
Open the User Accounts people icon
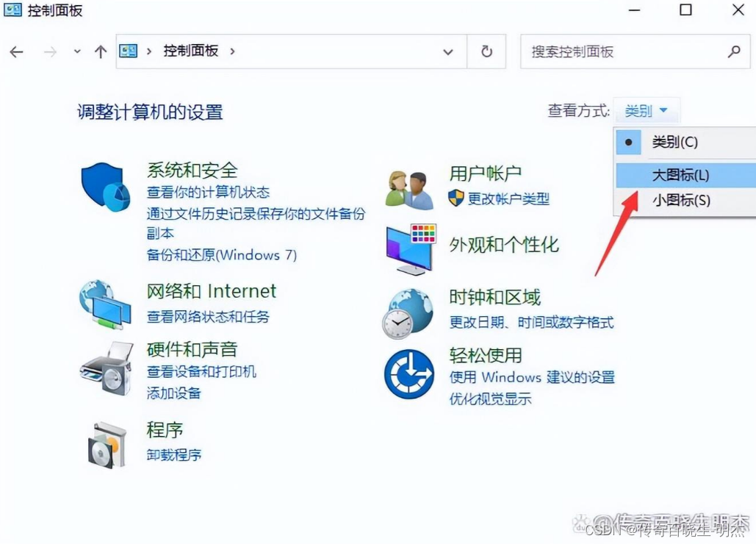(x=409, y=190)
